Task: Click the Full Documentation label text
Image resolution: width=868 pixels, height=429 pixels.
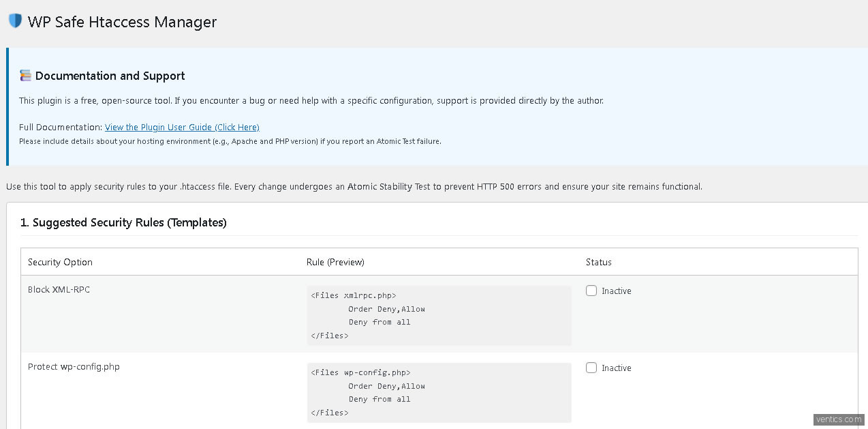Action: pos(60,128)
